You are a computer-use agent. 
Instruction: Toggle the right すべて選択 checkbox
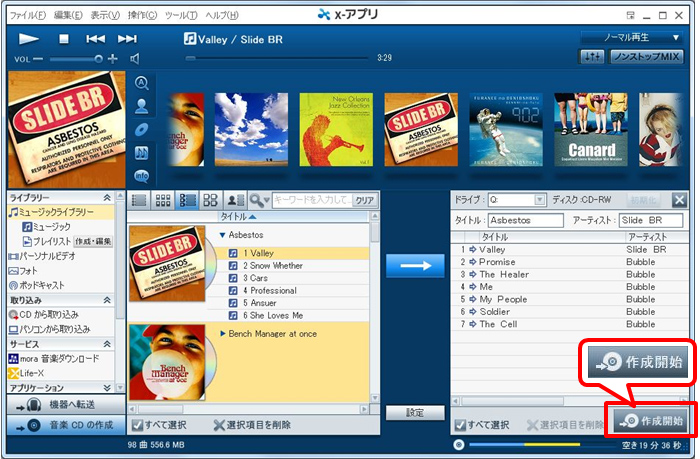click(461, 424)
